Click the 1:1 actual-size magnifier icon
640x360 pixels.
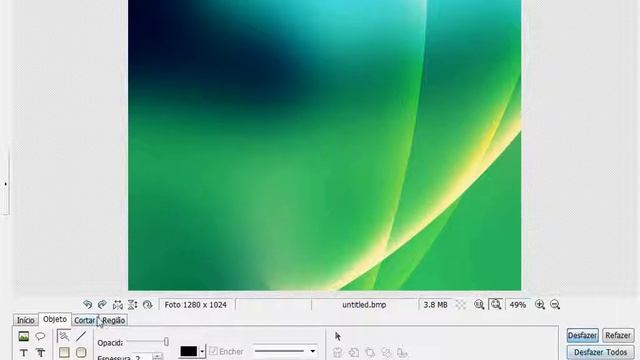[x=479, y=304]
